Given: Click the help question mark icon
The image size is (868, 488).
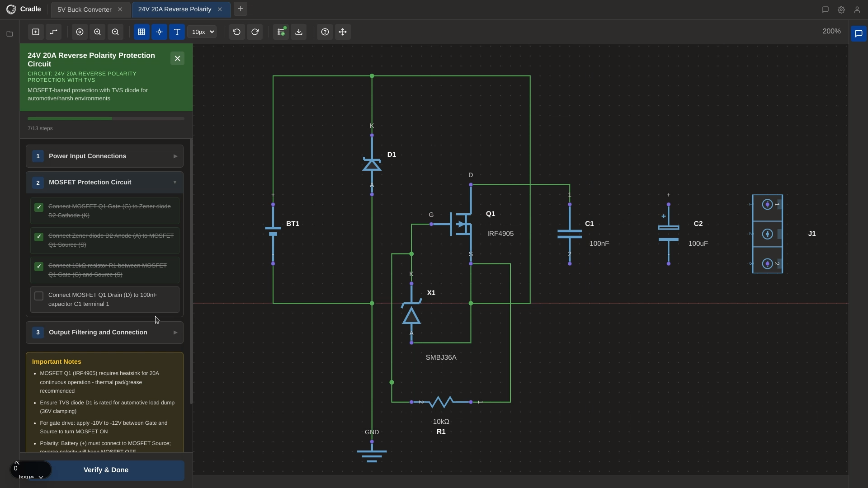Looking at the screenshot, I should [x=325, y=32].
